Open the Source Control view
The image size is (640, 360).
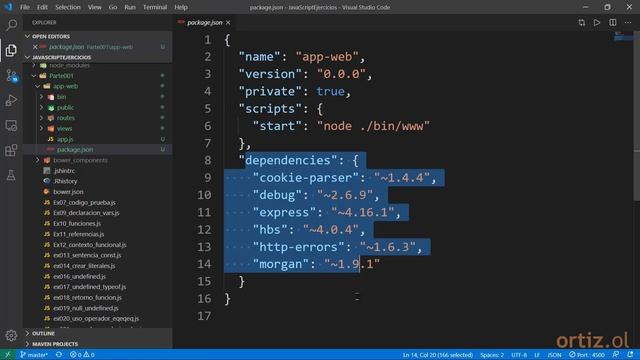pyautogui.click(x=11, y=76)
